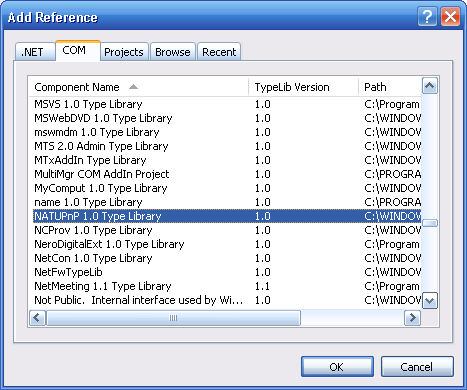Click the scroll down arrow in list

click(x=430, y=301)
